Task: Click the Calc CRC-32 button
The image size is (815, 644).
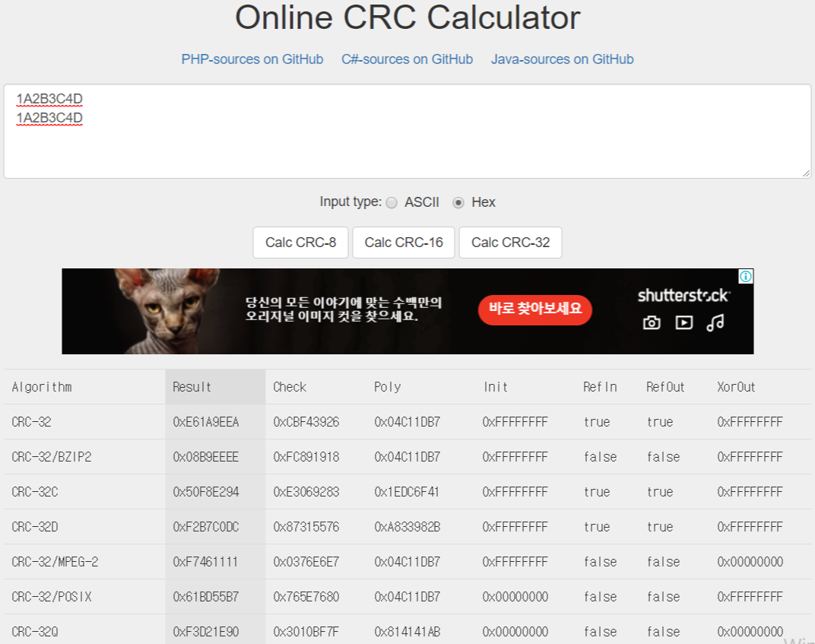Action: pos(510,243)
